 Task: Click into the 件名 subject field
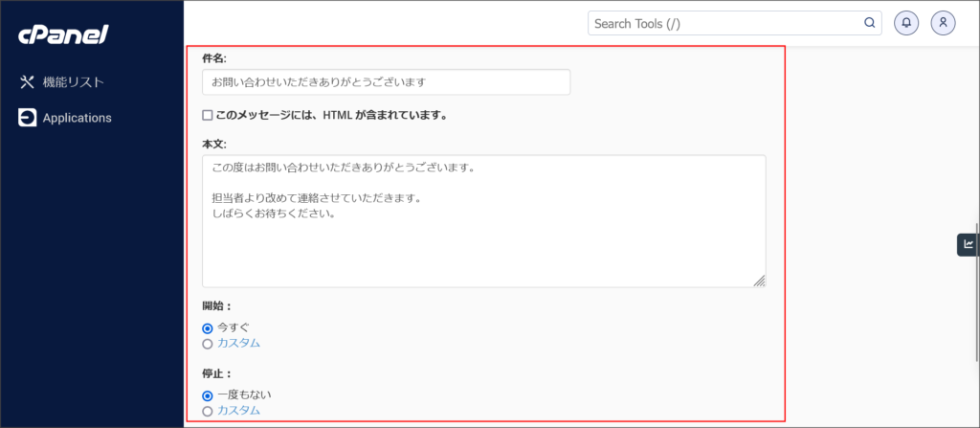(x=386, y=82)
